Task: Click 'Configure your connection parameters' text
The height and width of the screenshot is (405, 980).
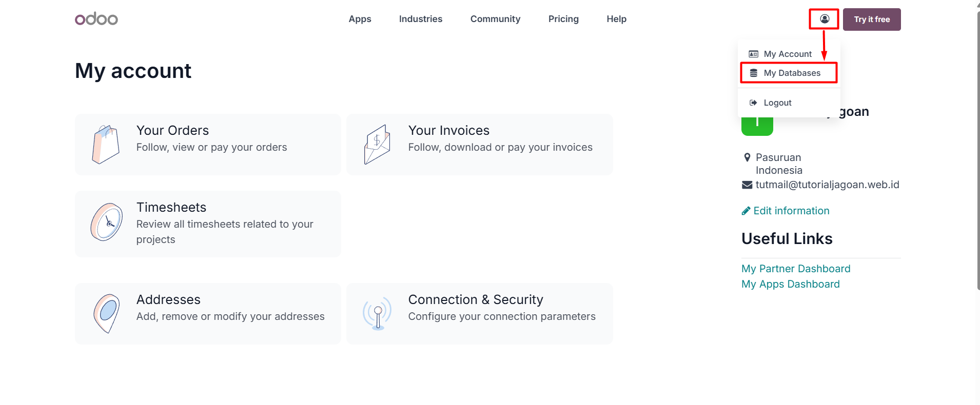Action: (502, 317)
